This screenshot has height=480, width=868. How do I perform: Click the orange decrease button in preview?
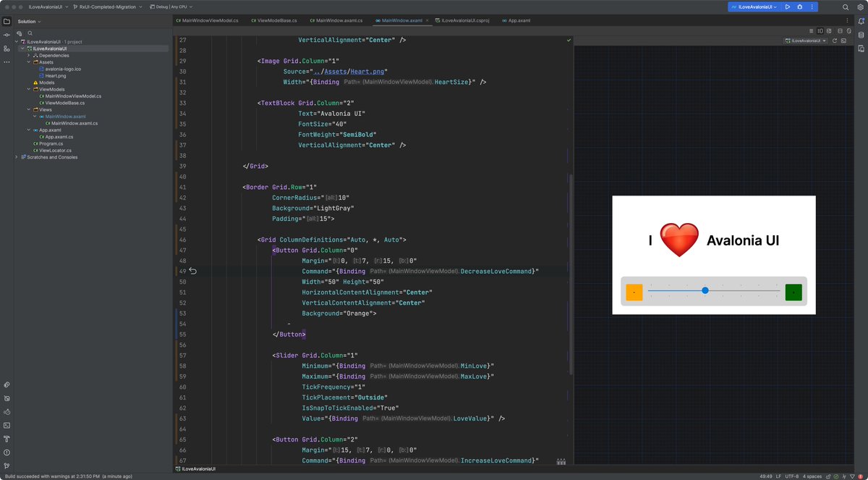634,292
